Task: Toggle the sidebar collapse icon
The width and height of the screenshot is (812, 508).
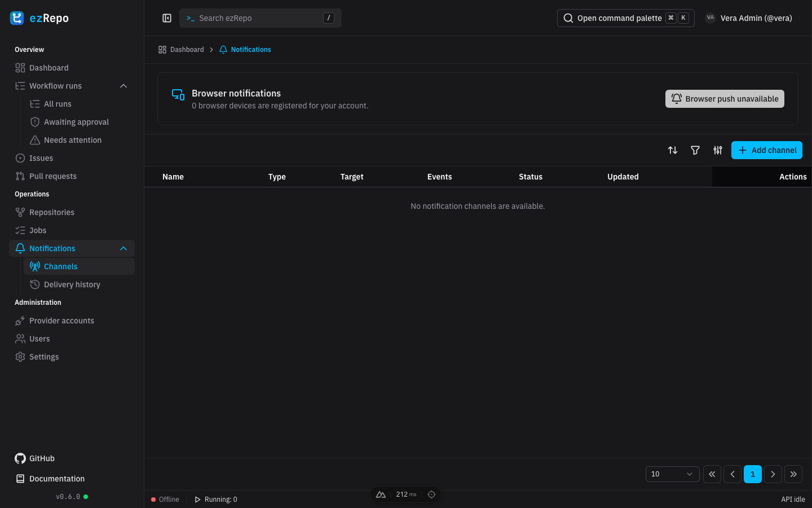Action: click(x=167, y=18)
